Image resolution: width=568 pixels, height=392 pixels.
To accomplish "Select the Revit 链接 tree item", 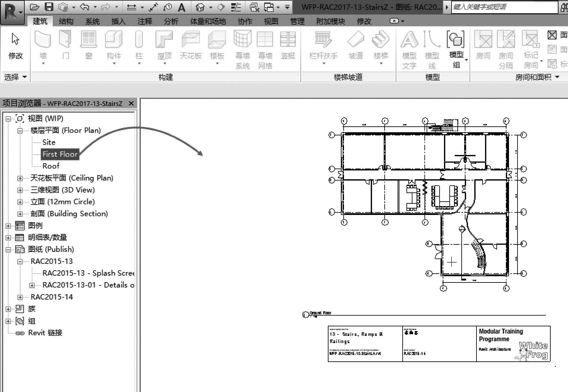I will tap(45, 333).
